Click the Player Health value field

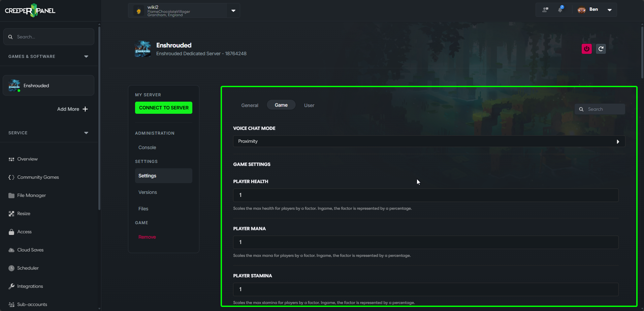click(x=426, y=195)
